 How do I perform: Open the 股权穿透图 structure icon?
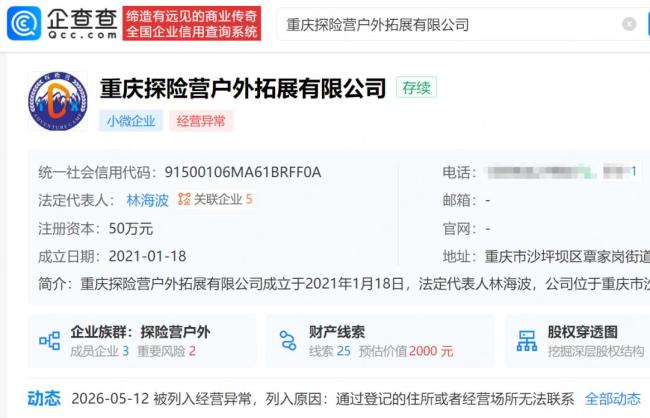(527, 341)
